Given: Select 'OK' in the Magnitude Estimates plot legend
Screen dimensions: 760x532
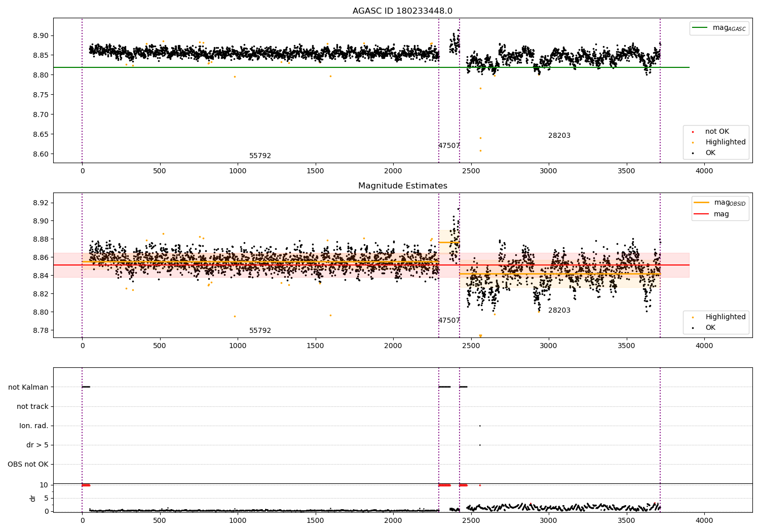Looking at the screenshot, I should coord(710,328).
